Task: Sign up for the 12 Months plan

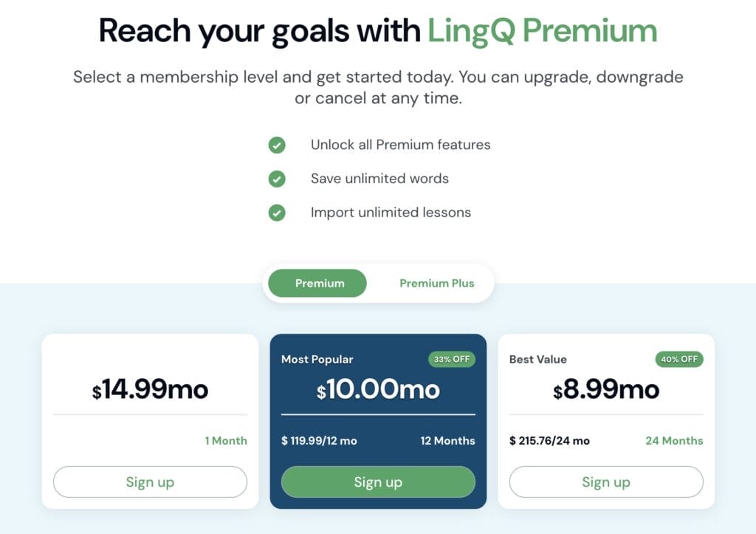Action: pos(378,482)
